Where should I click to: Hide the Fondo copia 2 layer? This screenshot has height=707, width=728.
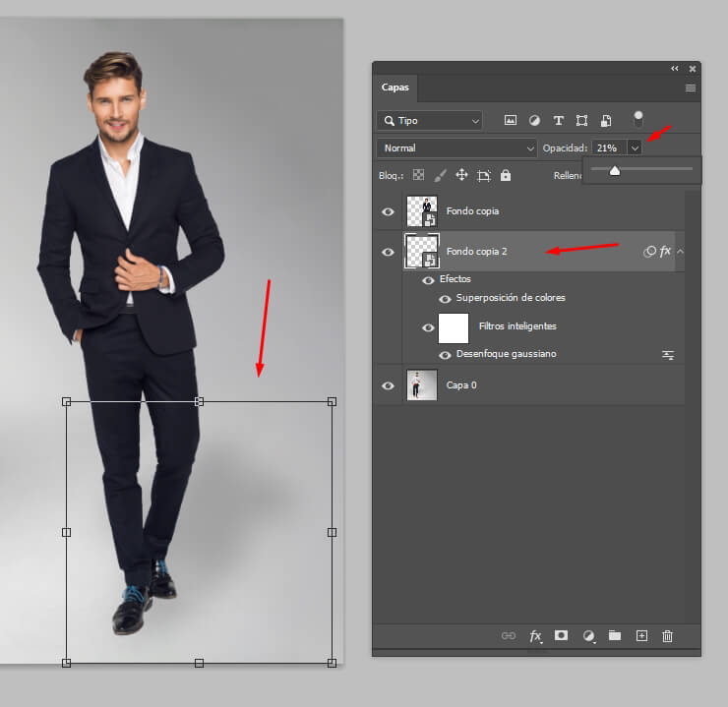coord(389,252)
